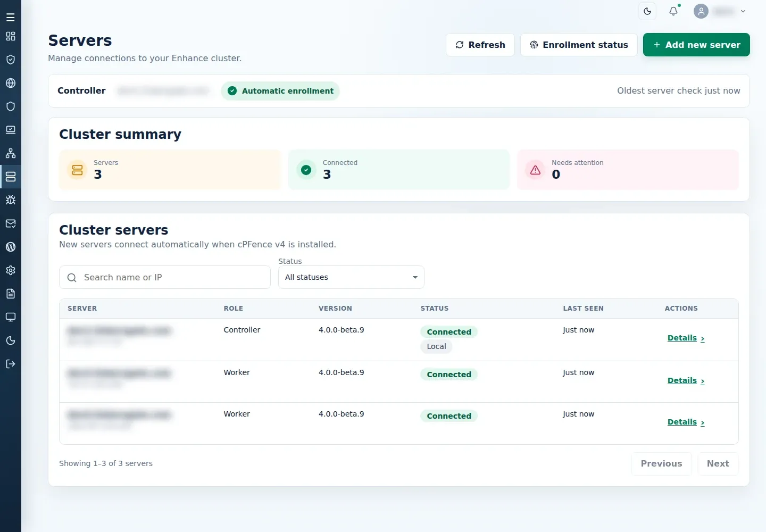Click the Last seen column header

click(x=584, y=309)
